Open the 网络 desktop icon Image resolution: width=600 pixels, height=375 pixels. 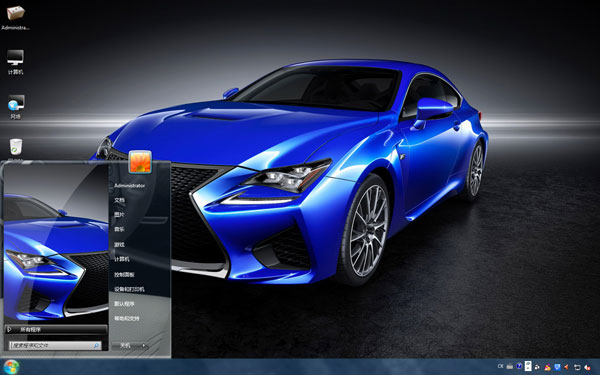[x=15, y=107]
